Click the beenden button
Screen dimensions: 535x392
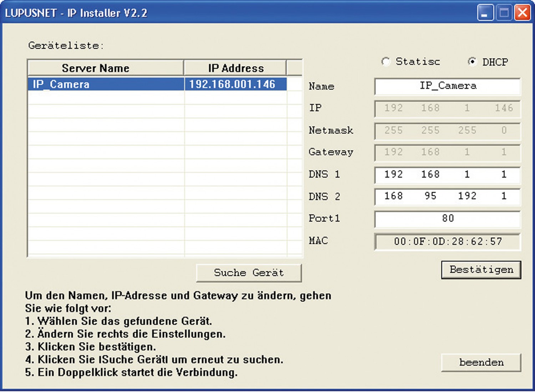tap(481, 362)
